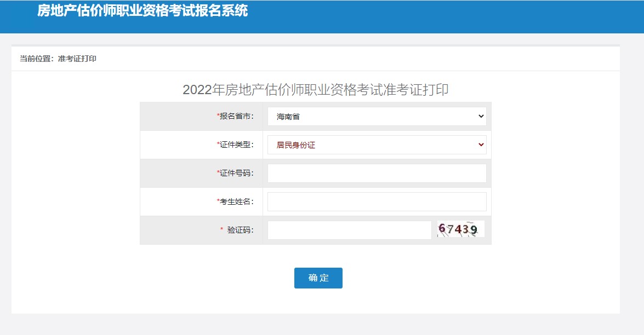Click the red asterisk beside 验证码

click(x=221, y=230)
